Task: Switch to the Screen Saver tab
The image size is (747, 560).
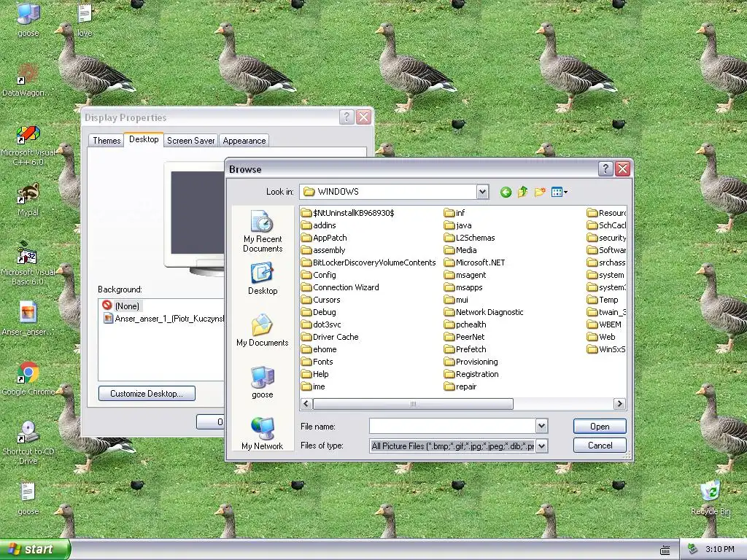Action: point(190,141)
